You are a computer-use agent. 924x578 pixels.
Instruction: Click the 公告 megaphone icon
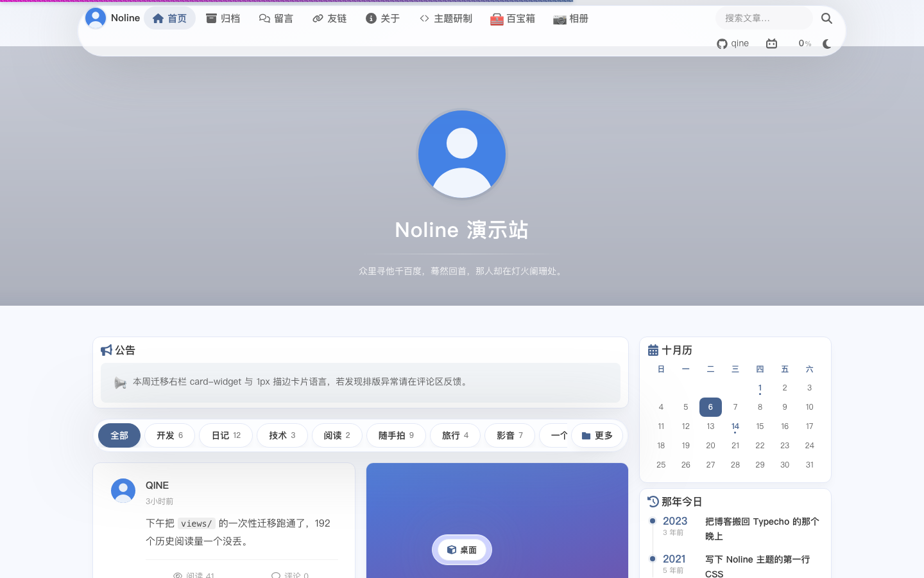(107, 350)
